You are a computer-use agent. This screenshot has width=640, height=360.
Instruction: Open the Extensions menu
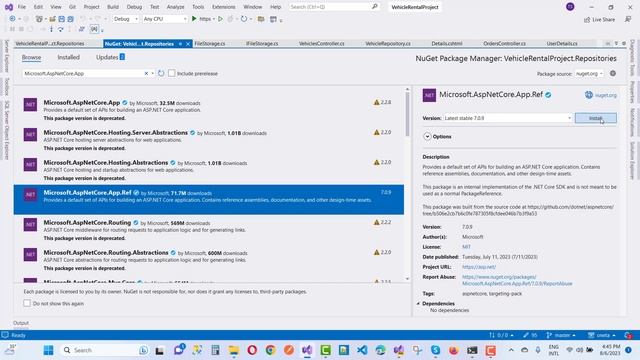click(x=224, y=7)
